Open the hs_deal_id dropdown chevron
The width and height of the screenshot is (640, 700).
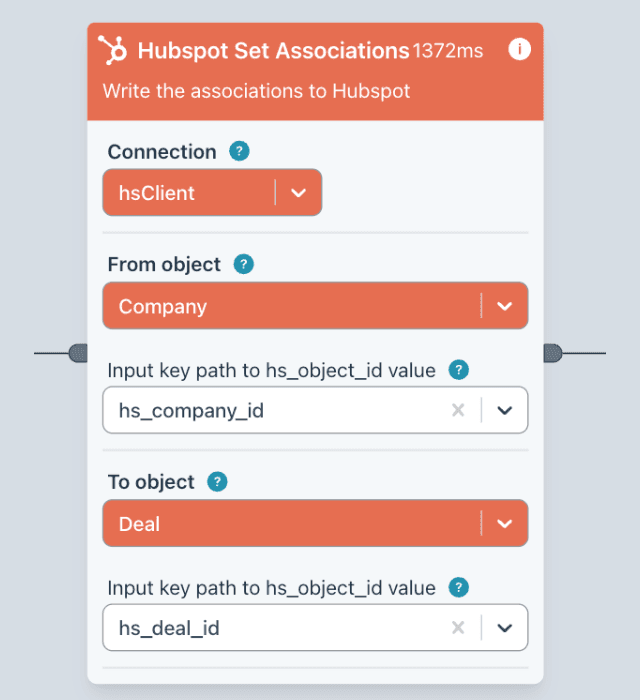coord(504,627)
